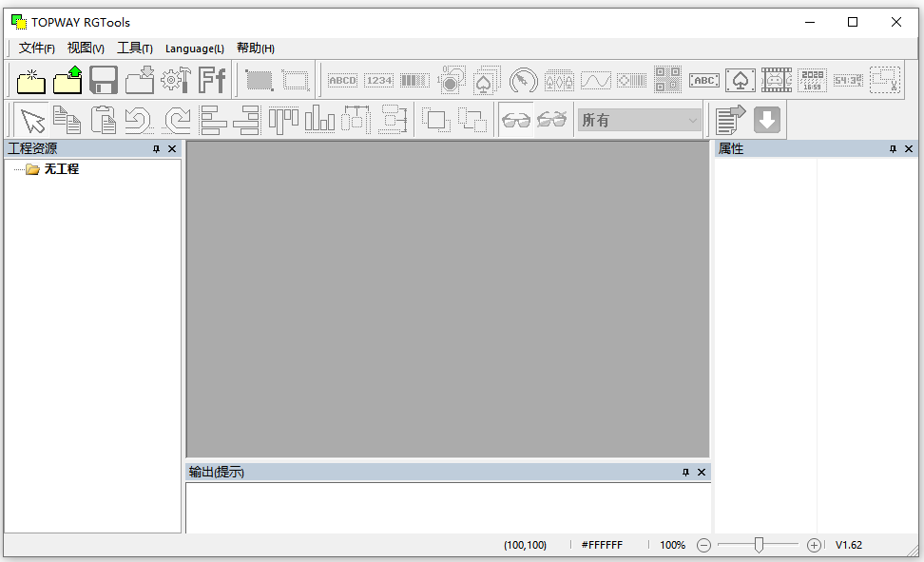Open the 文件(F) menu

point(36,48)
